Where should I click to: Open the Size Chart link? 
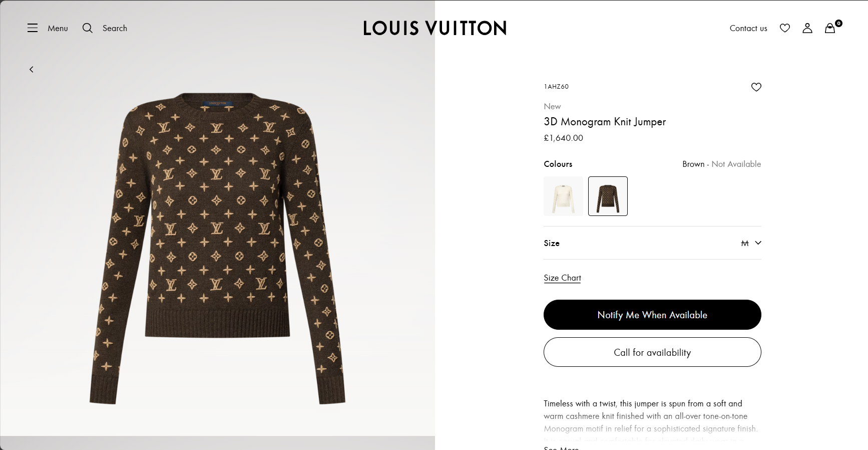coord(562,278)
